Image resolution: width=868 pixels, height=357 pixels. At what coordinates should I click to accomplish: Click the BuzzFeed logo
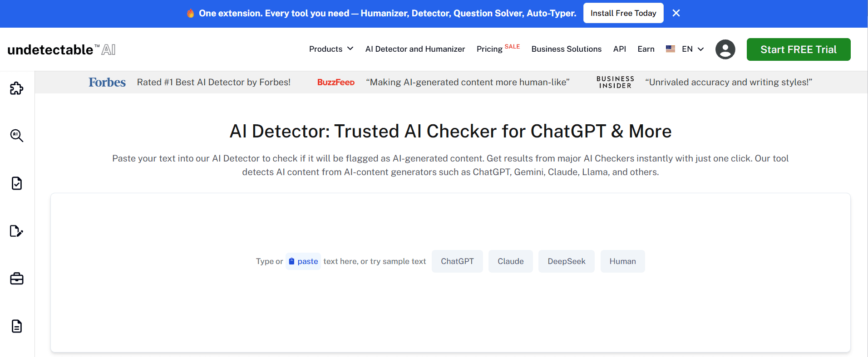pos(335,82)
